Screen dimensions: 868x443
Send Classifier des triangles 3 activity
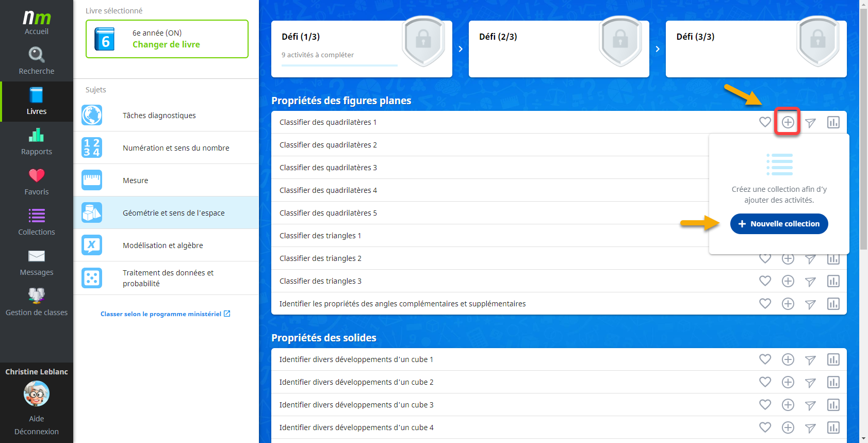click(810, 281)
